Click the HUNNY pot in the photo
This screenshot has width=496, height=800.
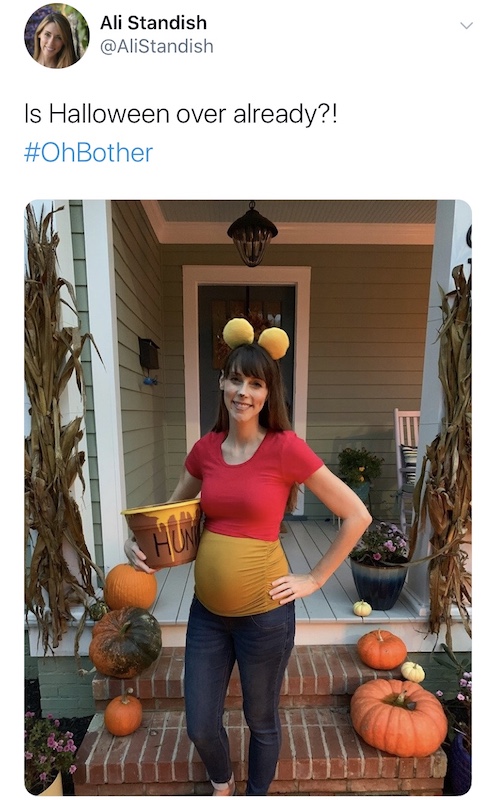coord(162,534)
